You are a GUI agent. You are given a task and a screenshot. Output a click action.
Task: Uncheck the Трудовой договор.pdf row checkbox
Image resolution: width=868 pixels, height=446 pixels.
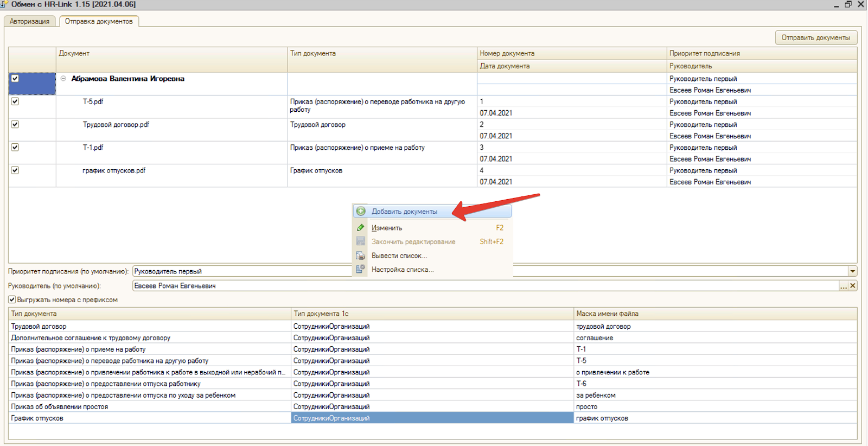pos(15,124)
